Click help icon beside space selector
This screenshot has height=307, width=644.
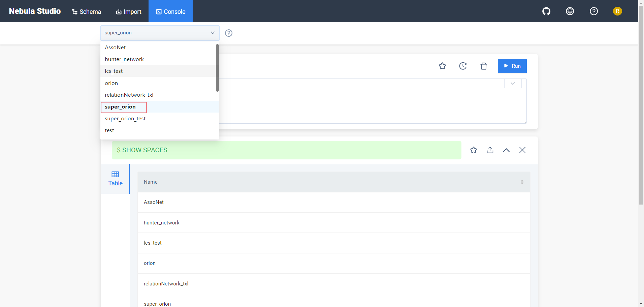coord(229,33)
